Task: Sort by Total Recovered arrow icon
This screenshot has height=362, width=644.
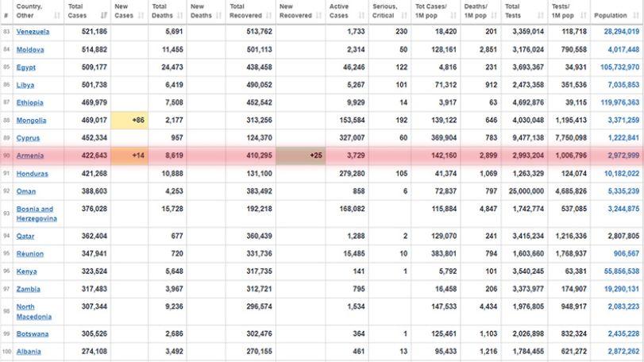Action: click(268, 16)
